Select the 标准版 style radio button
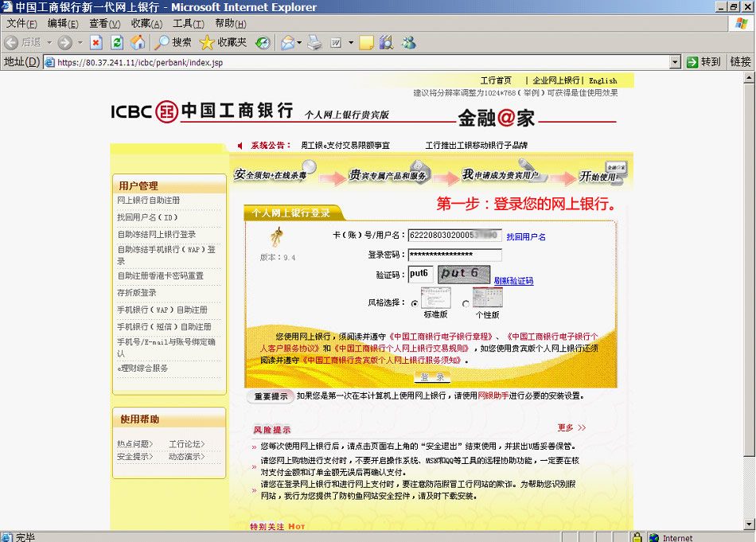The image size is (756, 542). tap(415, 303)
